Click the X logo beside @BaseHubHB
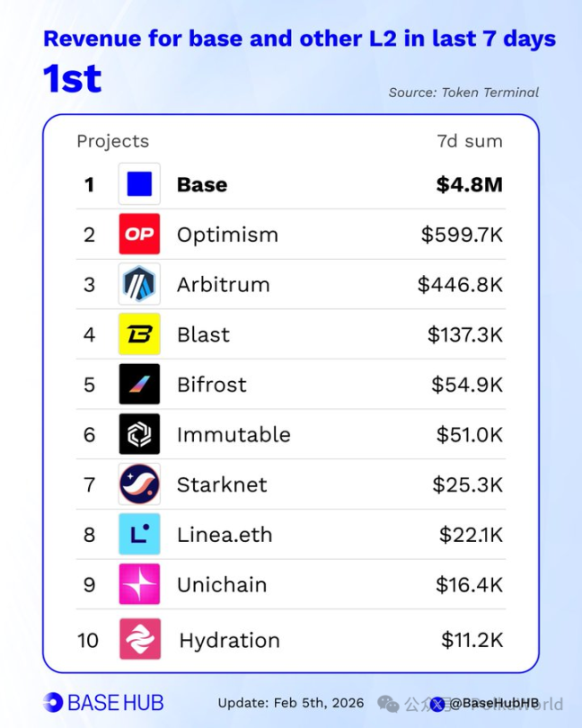Image resolution: width=582 pixels, height=728 pixels. click(x=438, y=704)
